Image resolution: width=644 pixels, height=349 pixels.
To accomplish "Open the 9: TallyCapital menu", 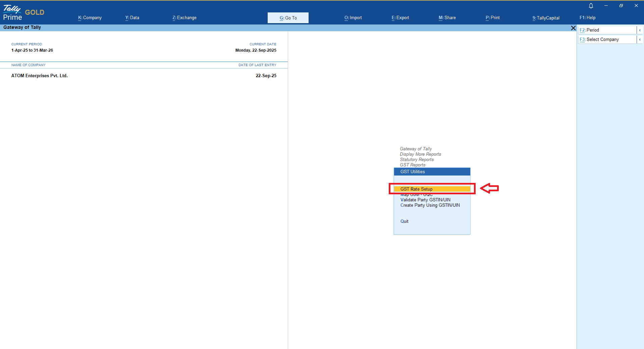I will (x=546, y=18).
